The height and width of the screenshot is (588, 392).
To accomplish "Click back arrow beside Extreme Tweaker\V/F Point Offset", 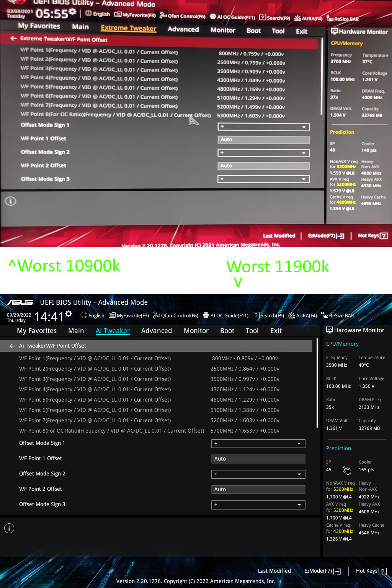I will pos(14,38).
